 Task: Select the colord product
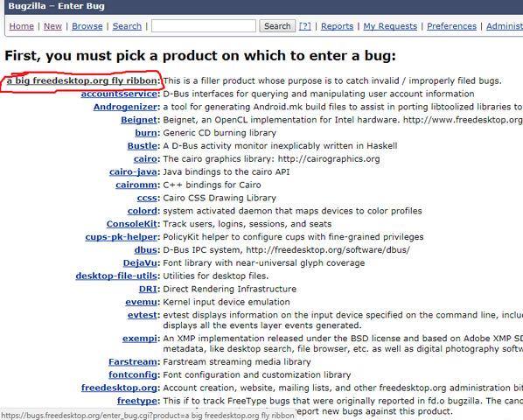pos(142,211)
